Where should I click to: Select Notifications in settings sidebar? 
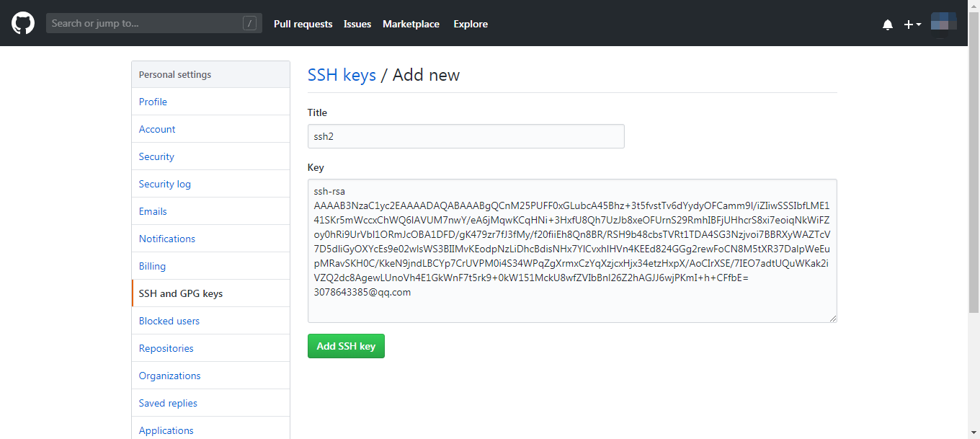pos(210,239)
